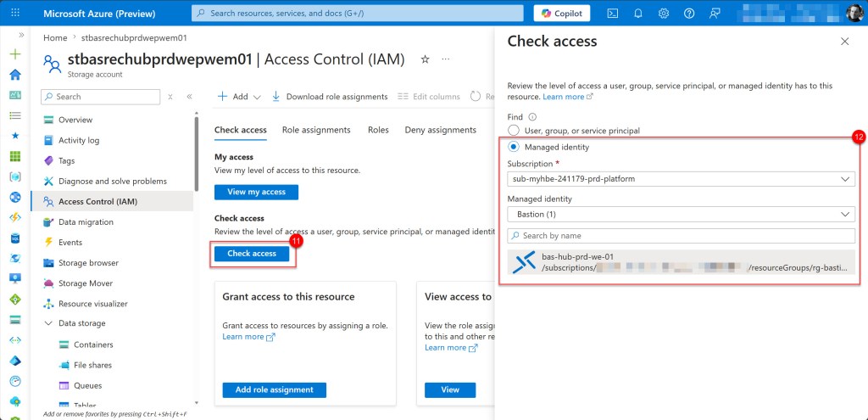
Task: Switch to the Role assignments tab
Action: tap(316, 130)
